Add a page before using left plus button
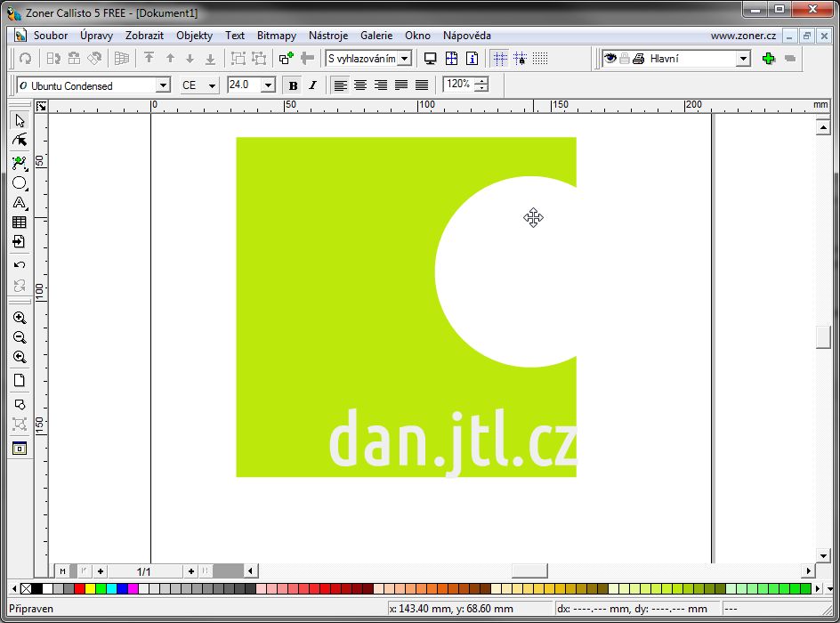 click(101, 571)
